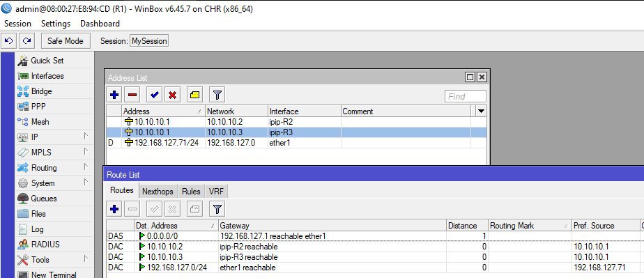Viewport: 644px width, 278px height.
Task: Open Files from sidebar
Action: [54, 214]
